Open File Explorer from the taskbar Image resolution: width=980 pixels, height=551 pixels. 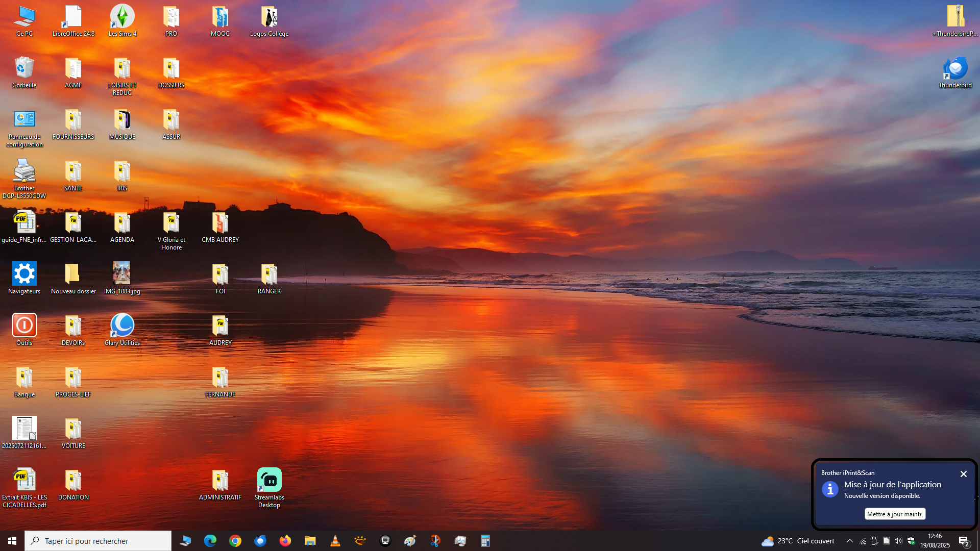tap(310, 541)
